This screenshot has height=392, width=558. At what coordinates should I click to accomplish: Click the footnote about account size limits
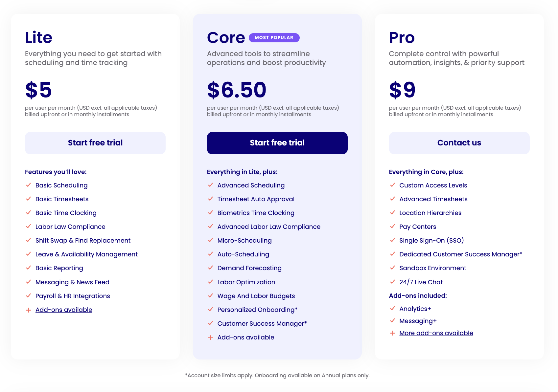coord(278,375)
